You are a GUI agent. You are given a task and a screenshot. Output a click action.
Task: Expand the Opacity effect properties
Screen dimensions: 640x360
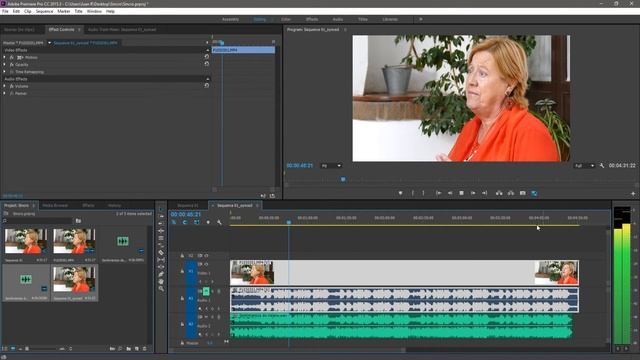tap(4, 64)
